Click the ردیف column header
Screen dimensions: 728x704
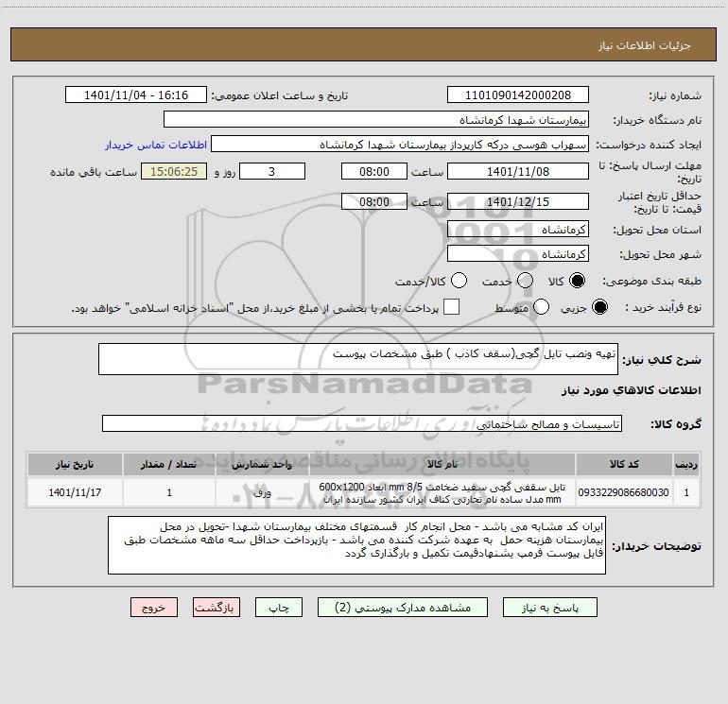[686, 465]
